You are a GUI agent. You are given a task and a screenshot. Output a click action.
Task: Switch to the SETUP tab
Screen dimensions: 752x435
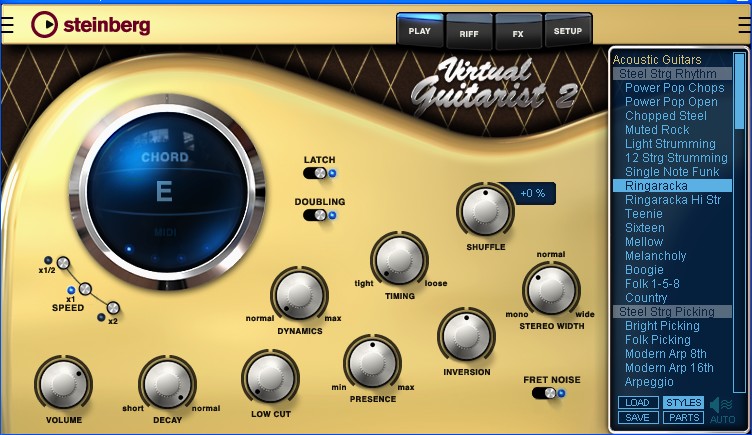tap(568, 31)
